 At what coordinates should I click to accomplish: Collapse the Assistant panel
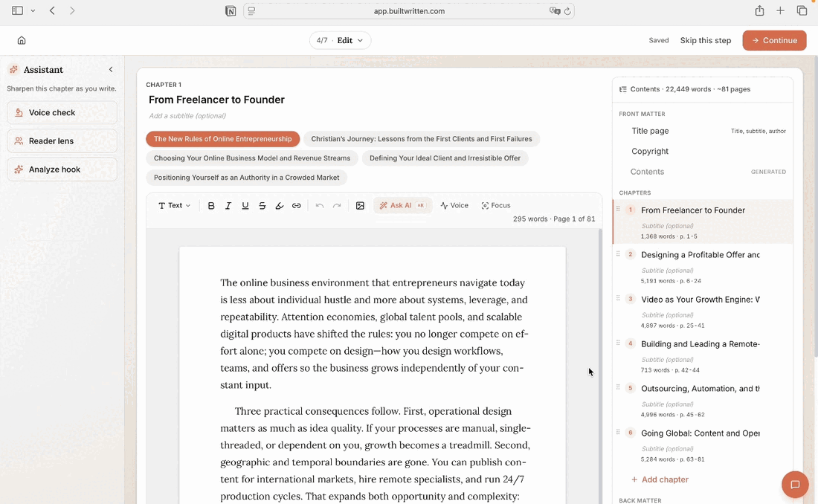111,69
